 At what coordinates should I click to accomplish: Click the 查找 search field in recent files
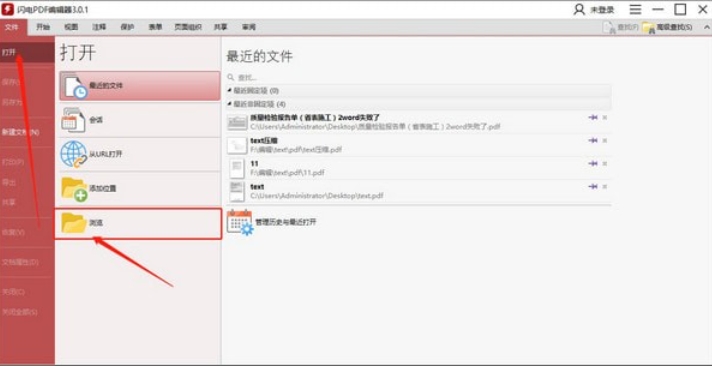418,78
